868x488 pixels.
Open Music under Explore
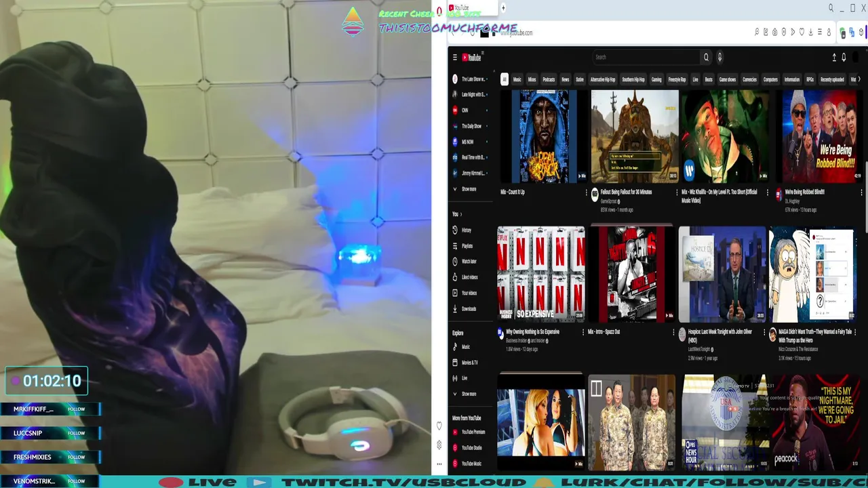point(466,347)
